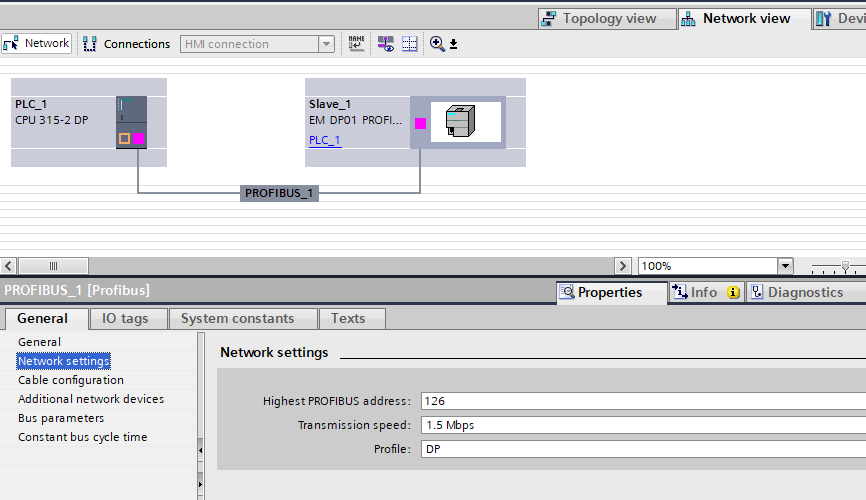
Task: Click the horizontal scrollbar right arrow
Action: point(622,266)
